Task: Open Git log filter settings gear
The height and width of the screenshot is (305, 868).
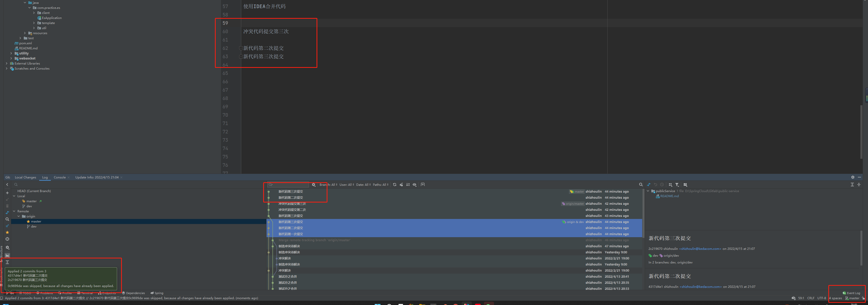Action: [313, 185]
